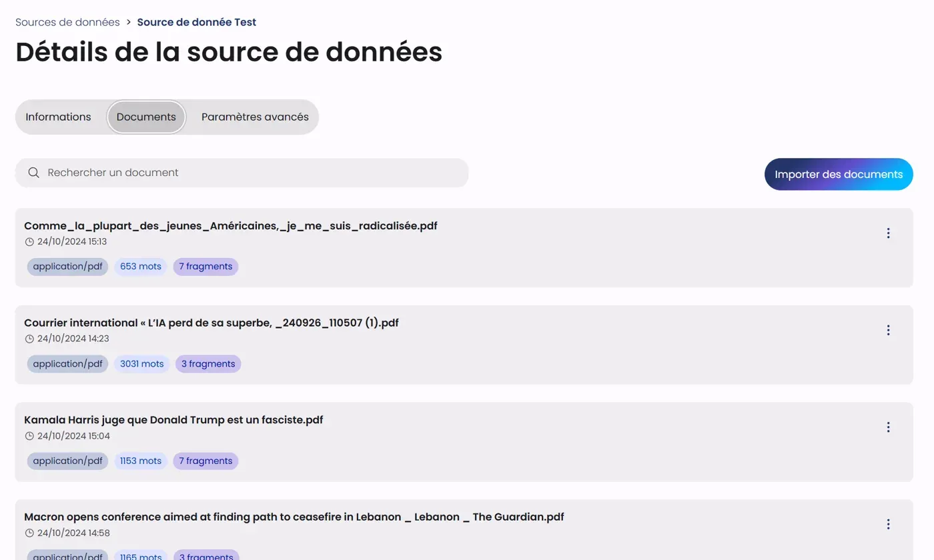
Task: Click the Importer des documents button
Action: pos(839,174)
